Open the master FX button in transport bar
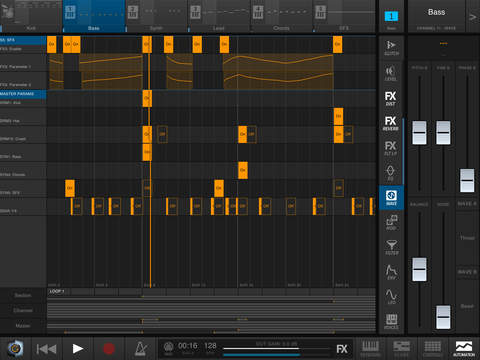 tap(342, 349)
